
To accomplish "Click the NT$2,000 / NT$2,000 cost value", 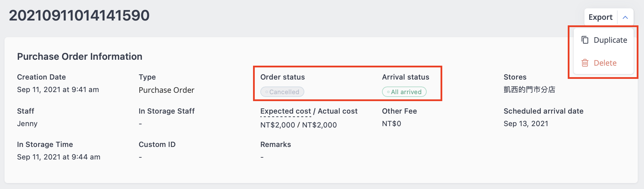I will coord(298,125).
